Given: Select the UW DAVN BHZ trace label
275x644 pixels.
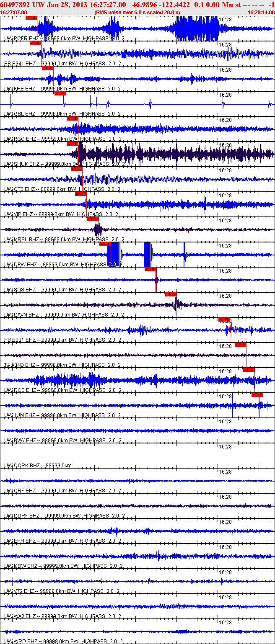Looking at the screenshot, I should (x=62, y=315).
